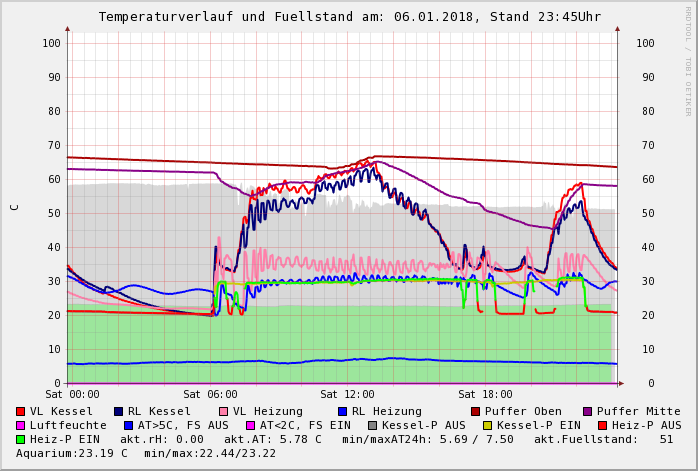
Task: Click the magenta Luftfeuchte legend swatch
Action: coord(20,426)
